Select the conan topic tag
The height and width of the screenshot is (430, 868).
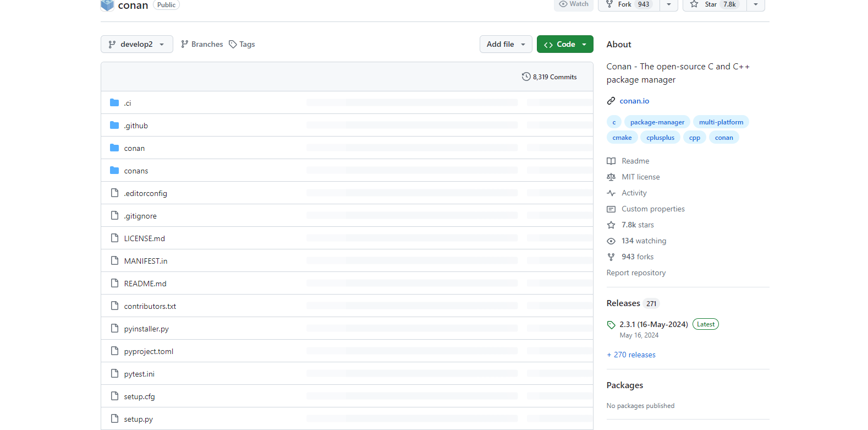(x=724, y=138)
